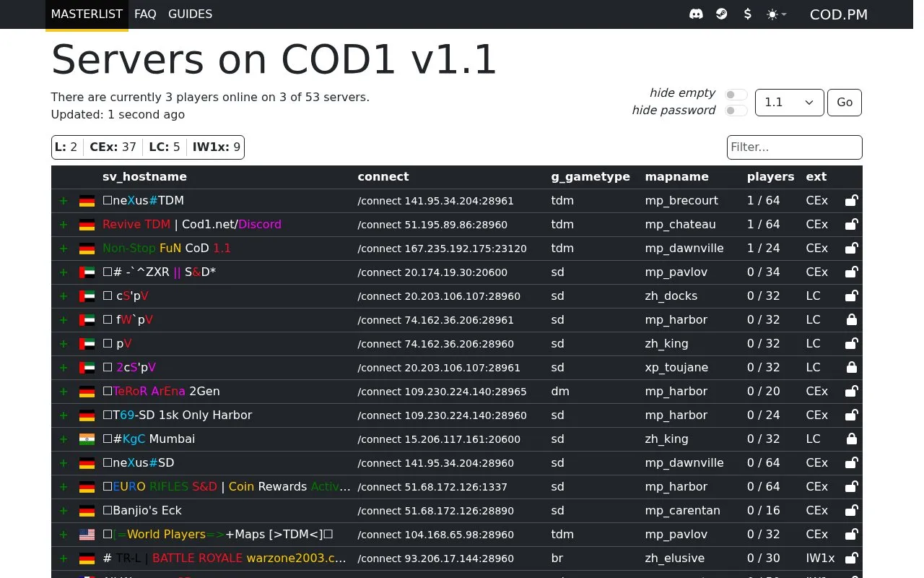Open the Steam icon link
The image size is (924, 578).
(722, 14)
